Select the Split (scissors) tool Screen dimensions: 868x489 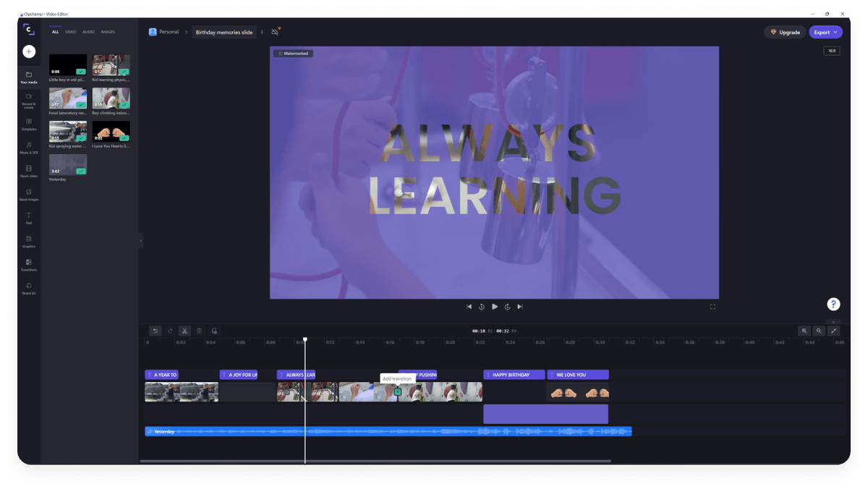point(184,331)
